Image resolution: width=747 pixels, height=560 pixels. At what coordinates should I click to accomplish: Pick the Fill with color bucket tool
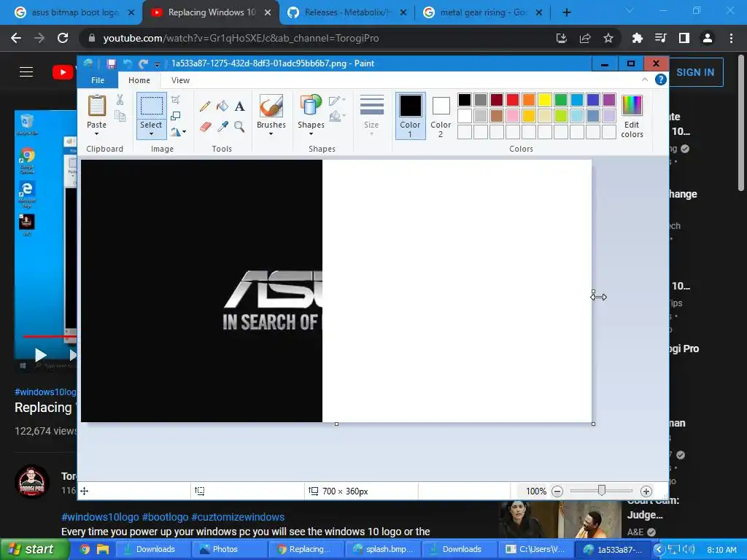tap(222, 106)
